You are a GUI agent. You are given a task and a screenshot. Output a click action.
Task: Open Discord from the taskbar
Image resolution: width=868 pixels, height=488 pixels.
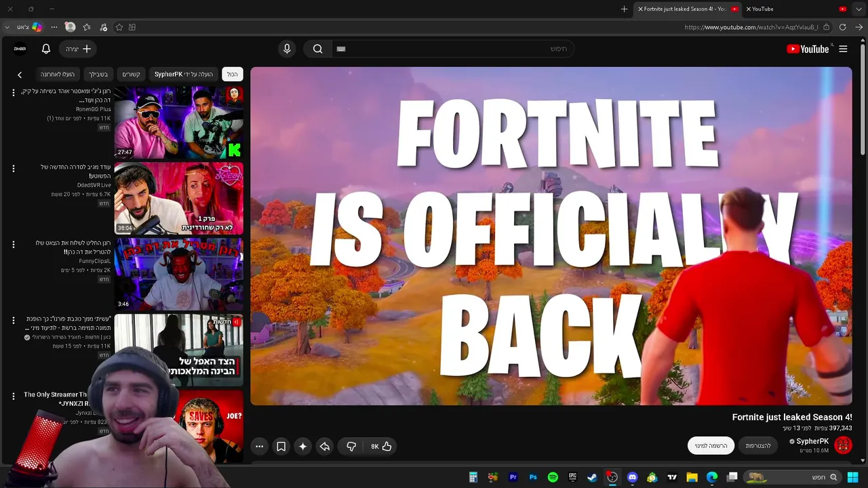click(x=633, y=477)
